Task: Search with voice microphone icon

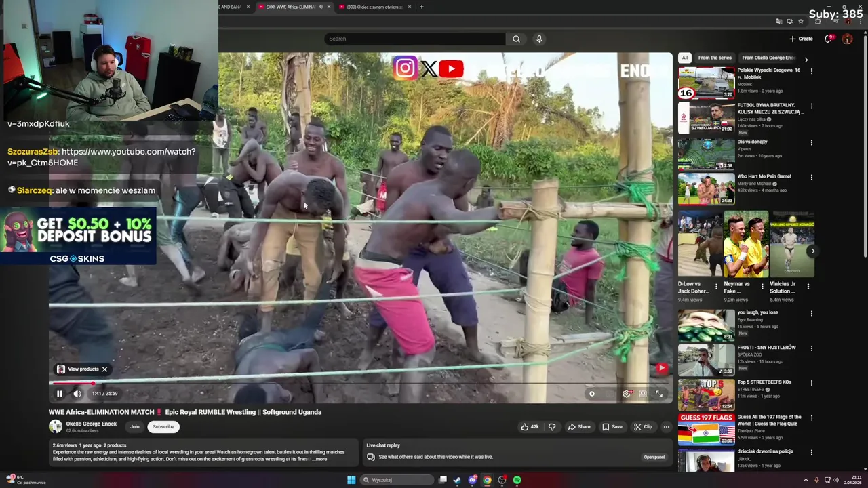Action: coord(539,39)
